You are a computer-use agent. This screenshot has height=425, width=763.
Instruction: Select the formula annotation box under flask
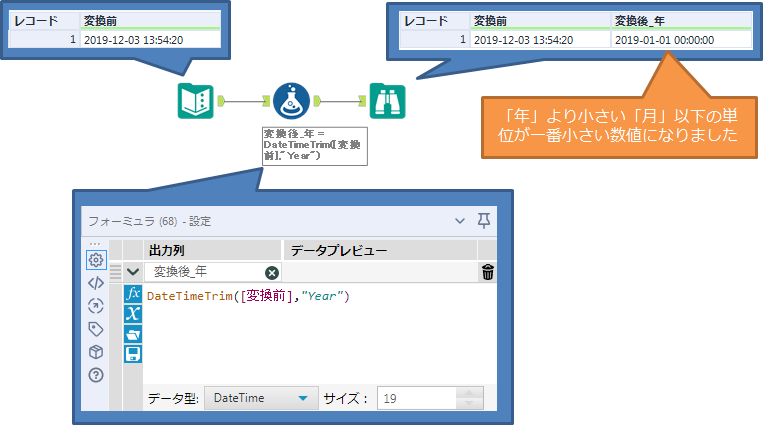pyautogui.click(x=315, y=146)
